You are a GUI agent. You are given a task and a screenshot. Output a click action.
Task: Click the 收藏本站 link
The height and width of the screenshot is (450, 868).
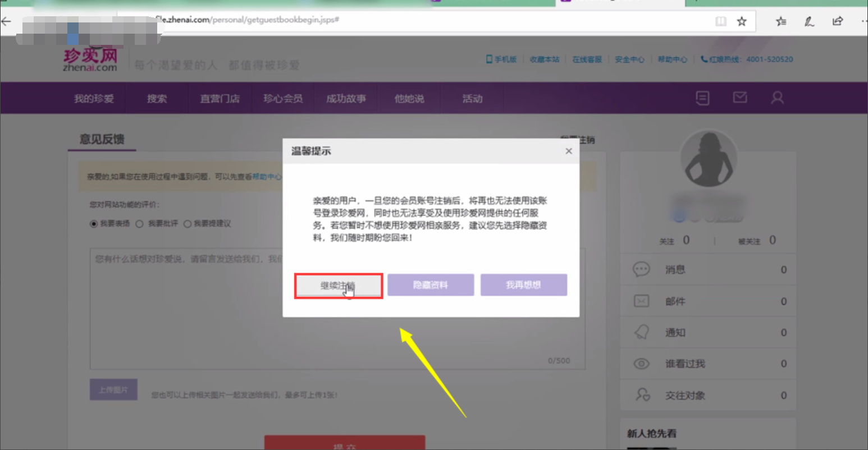coord(545,59)
